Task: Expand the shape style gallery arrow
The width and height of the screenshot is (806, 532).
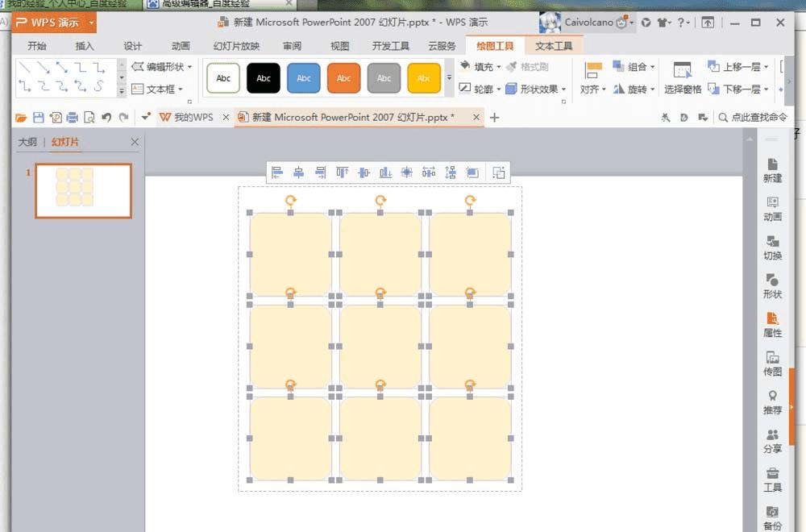Action: click(449, 77)
